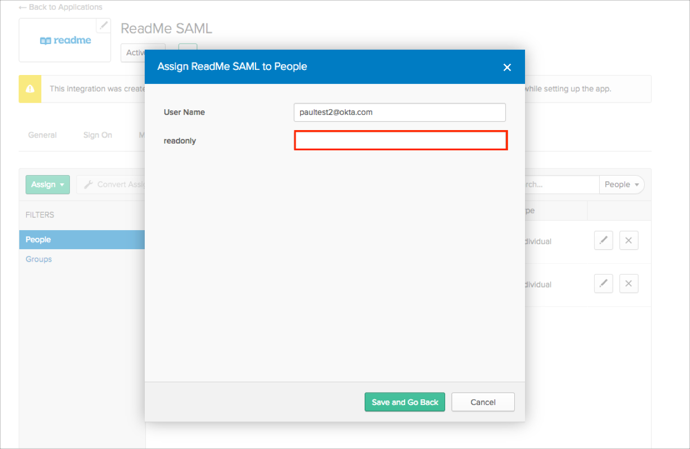Click the second row's pencil edit icon
Screen dimensions: 690x449
[x=603, y=284]
